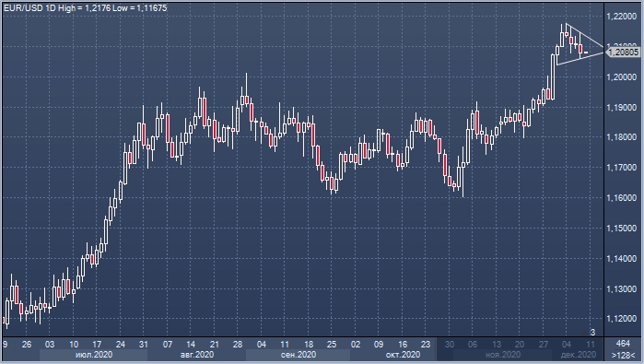Click date label 21 on the time axis

(215, 345)
